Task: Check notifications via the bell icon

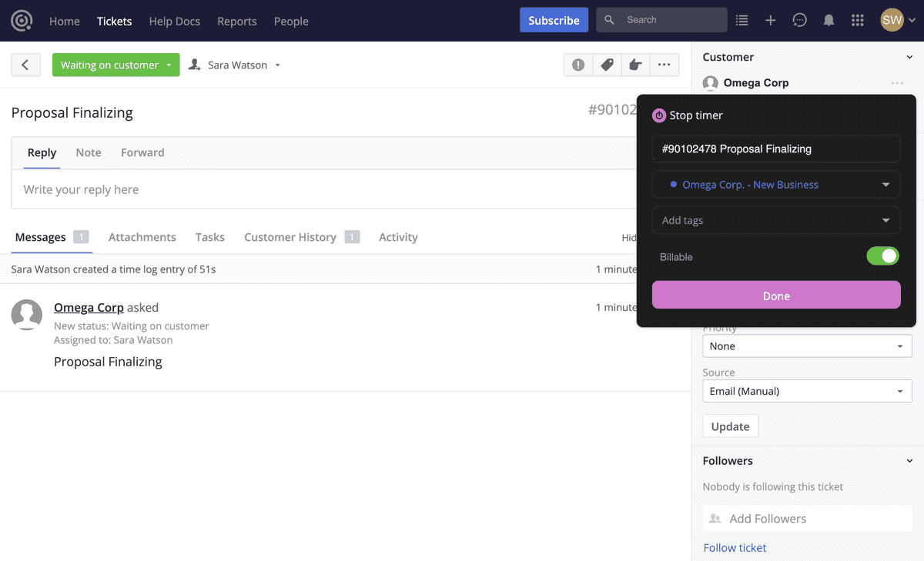Action: [829, 20]
